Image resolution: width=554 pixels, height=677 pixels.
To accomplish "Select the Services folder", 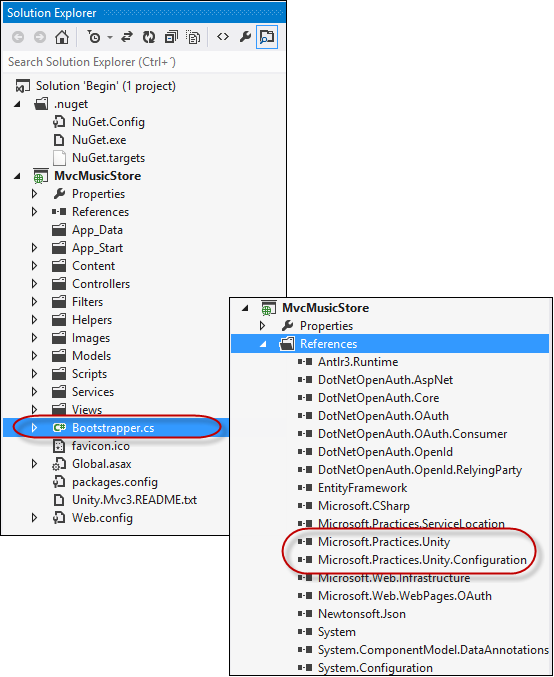I will [93, 392].
